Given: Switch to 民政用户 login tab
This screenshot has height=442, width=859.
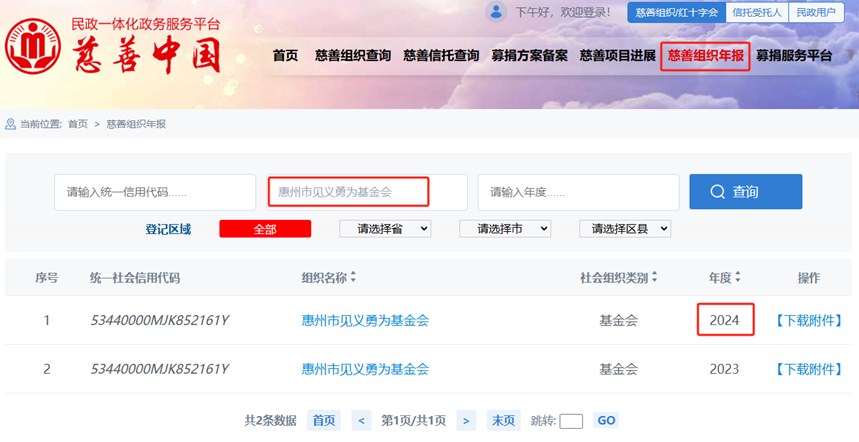Looking at the screenshot, I should pos(816,13).
